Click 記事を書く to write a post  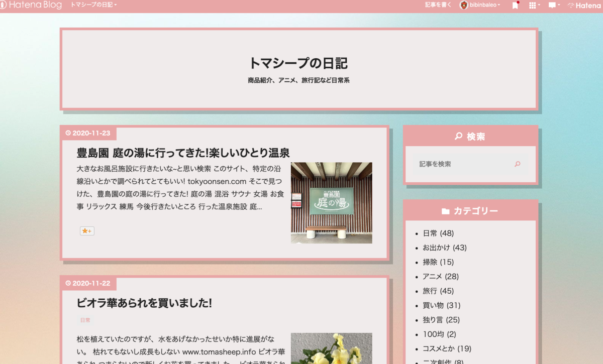coord(438,5)
